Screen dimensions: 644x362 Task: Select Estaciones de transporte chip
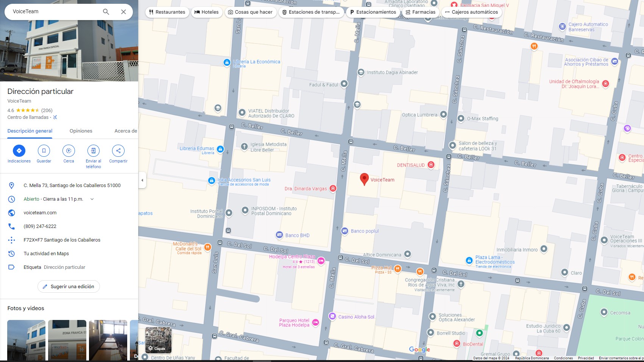coord(311,12)
